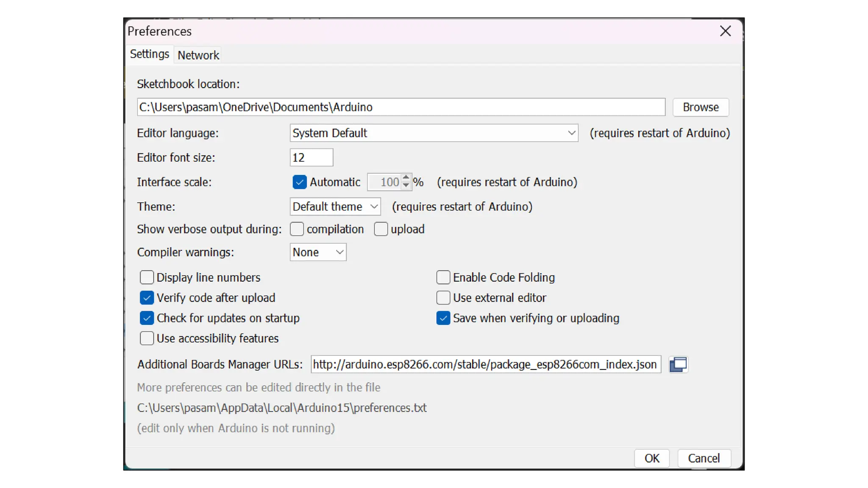Check Display line numbers

point(147,277)
